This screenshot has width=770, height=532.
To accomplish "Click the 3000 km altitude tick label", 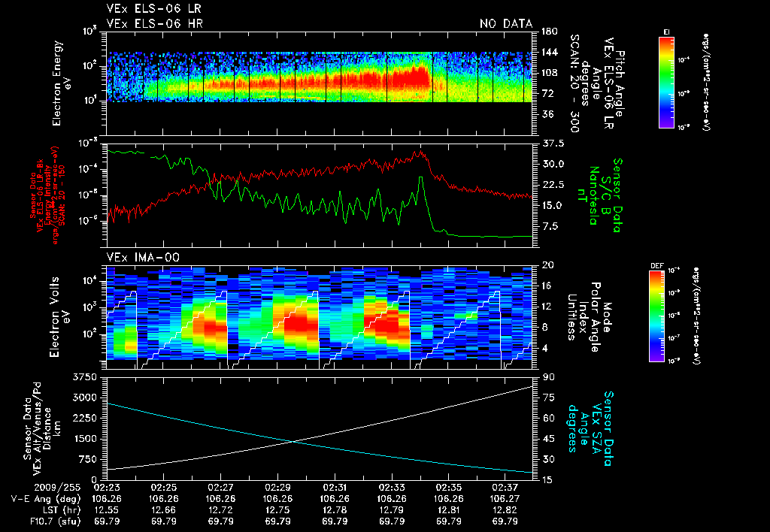I will 84,397.
